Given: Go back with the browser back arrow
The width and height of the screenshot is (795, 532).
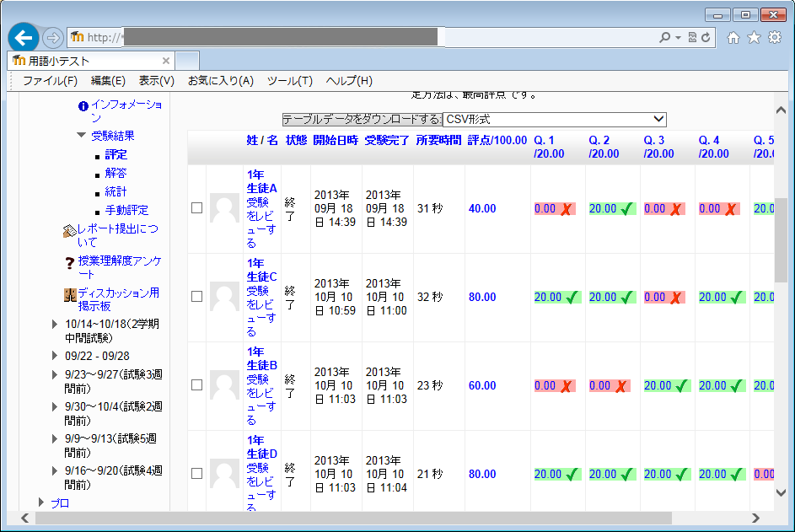Looking at the screenshot, I should click(x=24, y=37).
